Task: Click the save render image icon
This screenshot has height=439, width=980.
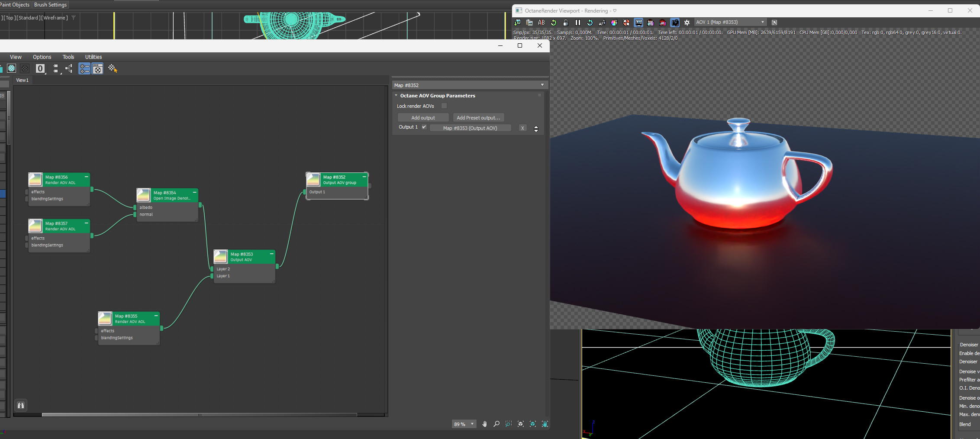Action: 517,23
